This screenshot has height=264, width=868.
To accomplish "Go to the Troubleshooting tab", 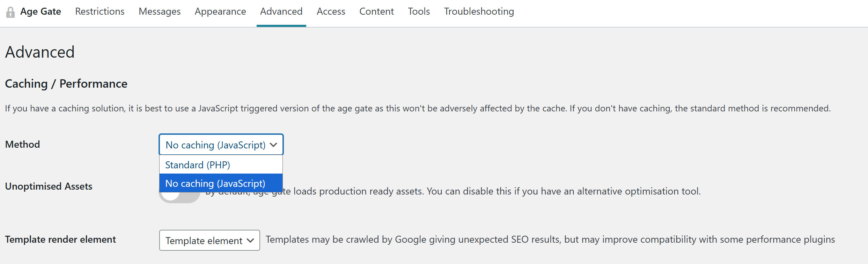I will [479, 12].
